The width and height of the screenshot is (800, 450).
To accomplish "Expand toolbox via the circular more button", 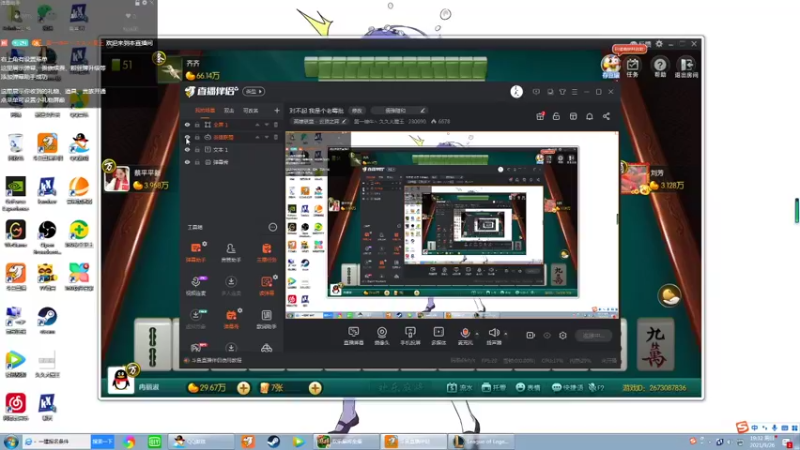I will click(272, 227).
